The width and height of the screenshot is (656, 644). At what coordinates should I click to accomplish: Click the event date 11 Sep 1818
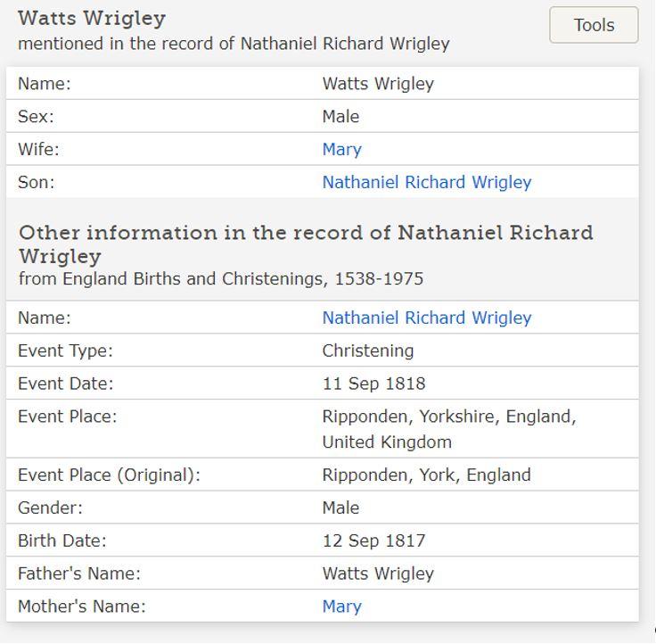[373, 384]
